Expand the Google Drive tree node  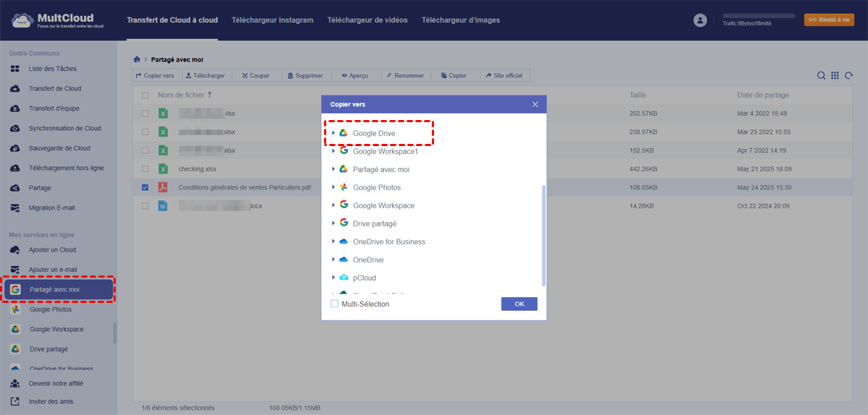[333, 133]
